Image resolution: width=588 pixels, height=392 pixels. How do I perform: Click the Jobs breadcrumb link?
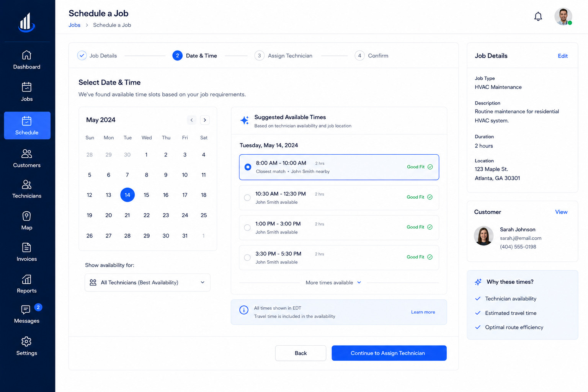[x=74, y=25]
